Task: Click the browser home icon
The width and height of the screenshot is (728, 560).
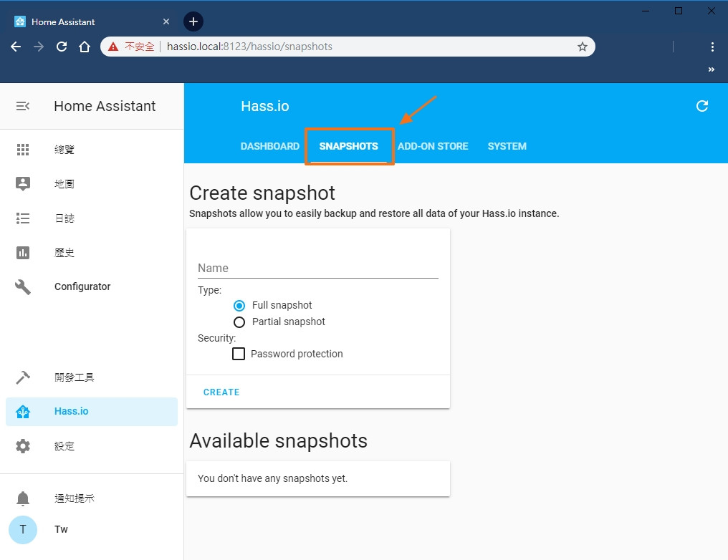Action: point(85,47)
